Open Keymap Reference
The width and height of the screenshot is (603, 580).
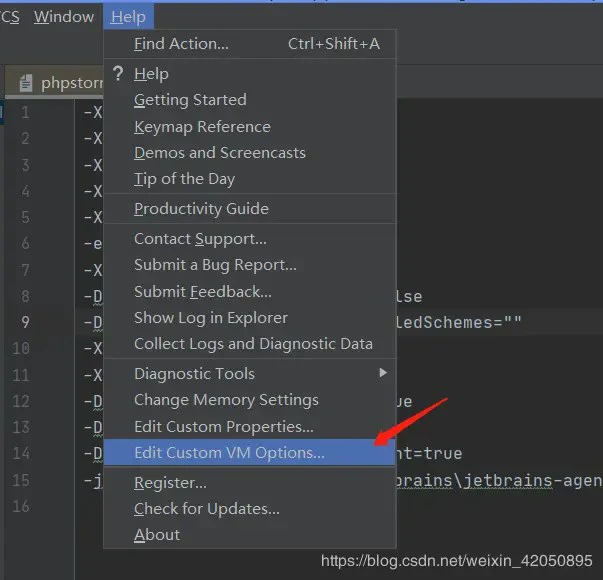point(202,126)
